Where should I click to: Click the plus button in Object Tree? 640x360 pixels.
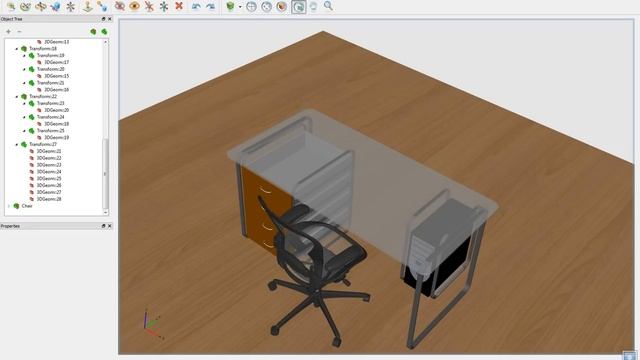click(9, 31)
